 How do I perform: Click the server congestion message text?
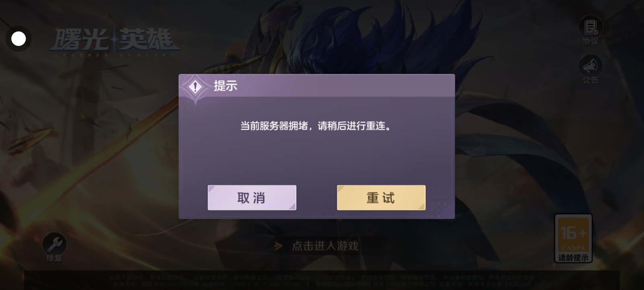[316, 126]
